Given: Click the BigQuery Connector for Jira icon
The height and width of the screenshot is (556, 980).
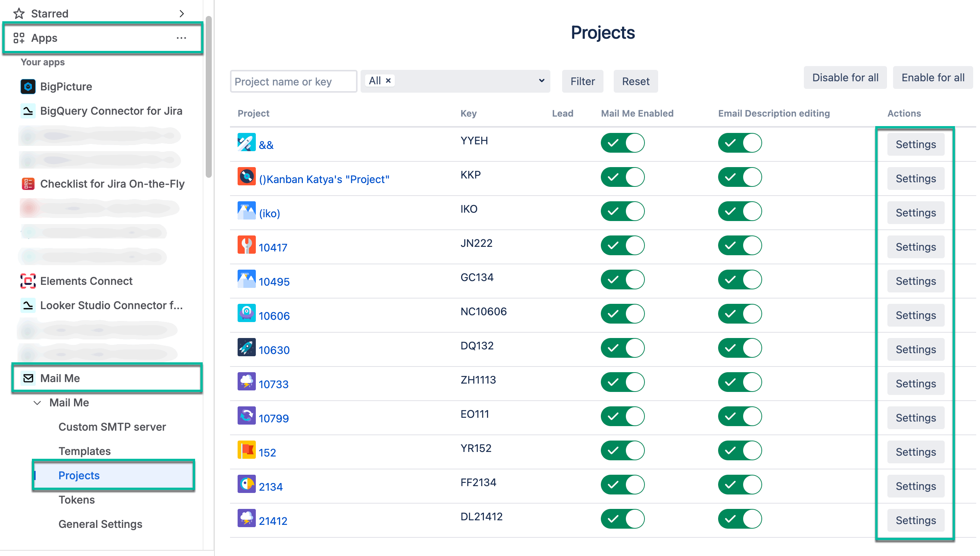Looking at the screenshot, I should [27, 111].
